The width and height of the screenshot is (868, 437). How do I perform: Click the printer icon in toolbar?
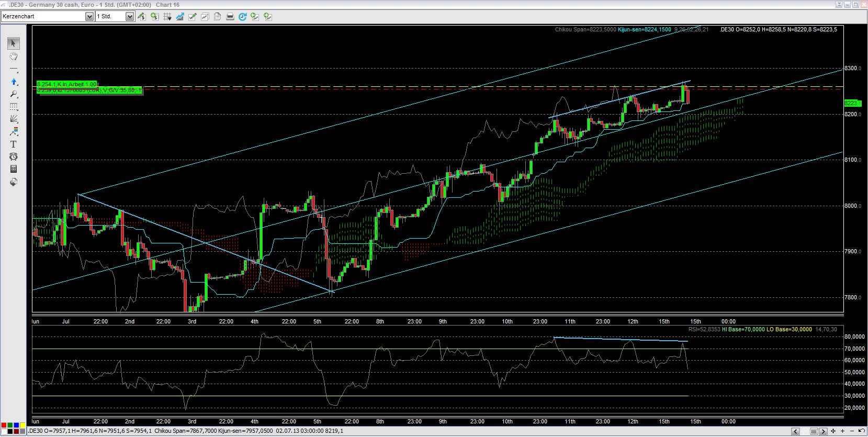(x=230, y=17)
